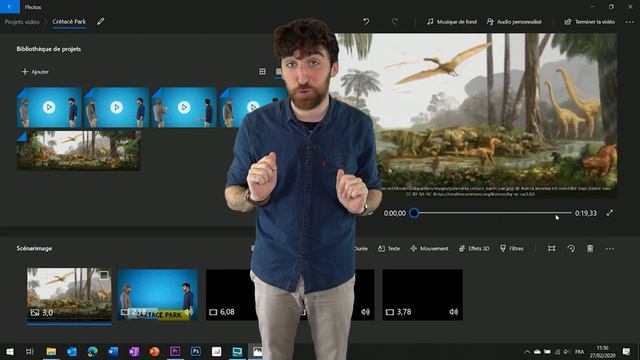640x360 pixels.
Task: Open PowerPoint from the taskbar
Action: click(154, 351)
